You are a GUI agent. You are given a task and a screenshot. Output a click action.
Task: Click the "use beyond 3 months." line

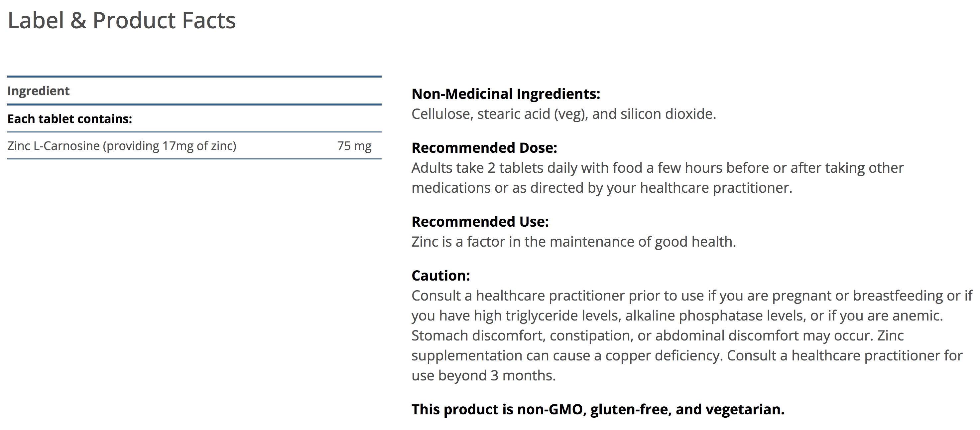(x=483, y=375)
